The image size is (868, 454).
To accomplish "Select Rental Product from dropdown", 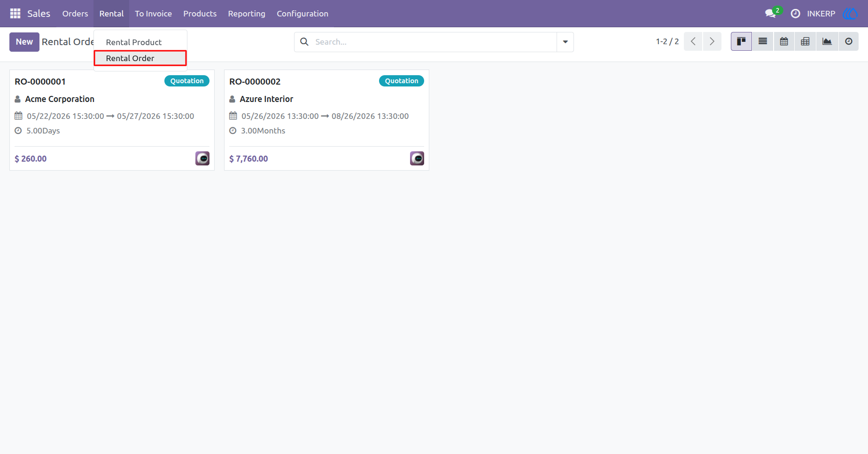I will pyautogui.click(x=140, y=42).
